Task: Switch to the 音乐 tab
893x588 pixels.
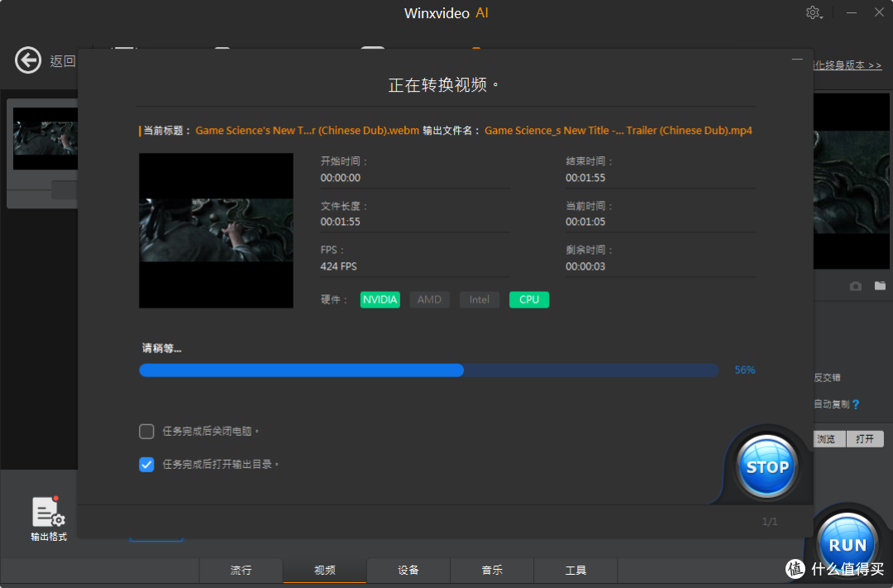Action: tap(492, 571)
